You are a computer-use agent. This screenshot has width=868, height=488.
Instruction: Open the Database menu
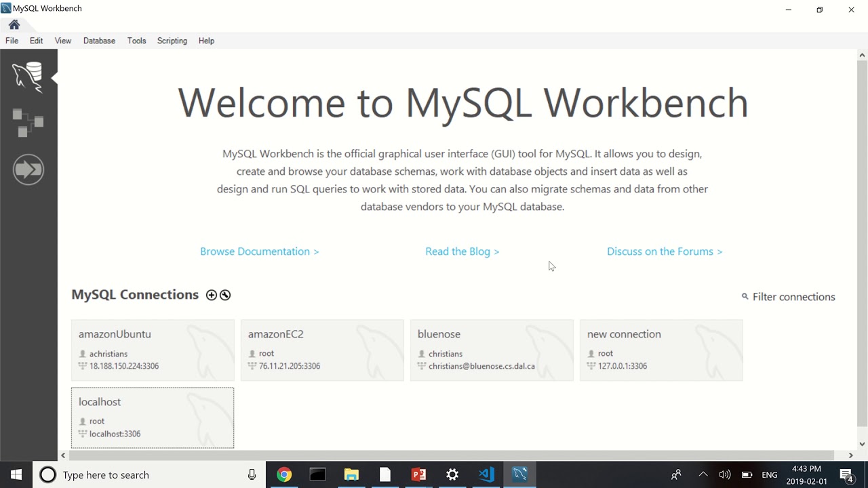(x=99, y=41)
